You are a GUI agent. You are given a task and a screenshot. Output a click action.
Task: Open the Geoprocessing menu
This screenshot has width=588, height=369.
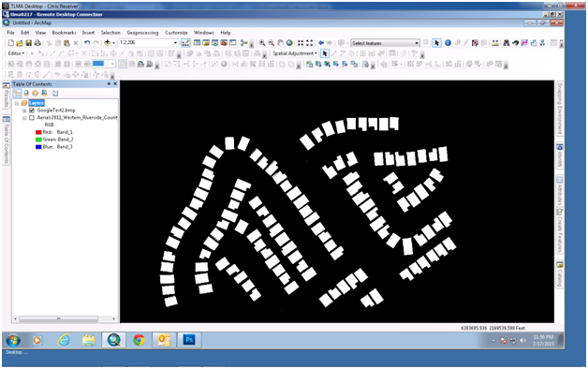[142, 33]
